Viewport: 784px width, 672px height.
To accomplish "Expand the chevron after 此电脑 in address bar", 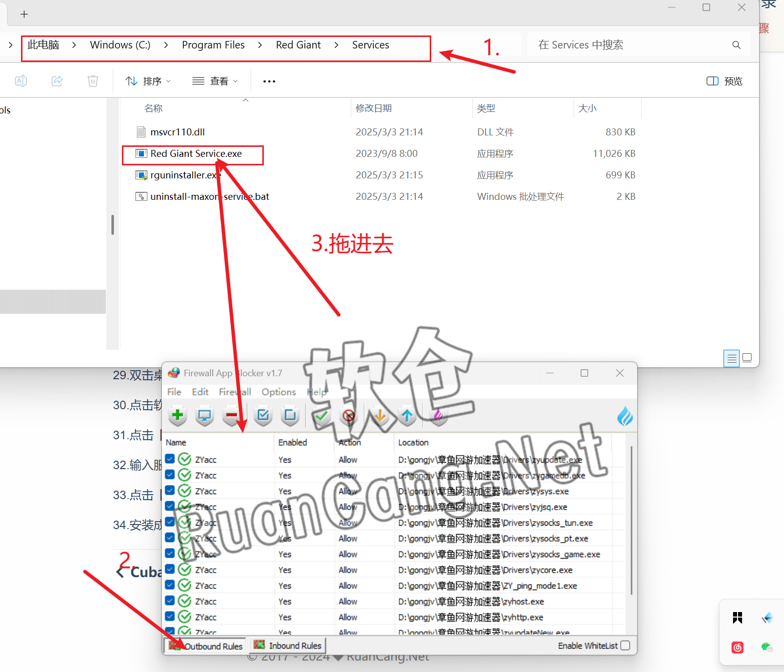I will click(74, 45).
